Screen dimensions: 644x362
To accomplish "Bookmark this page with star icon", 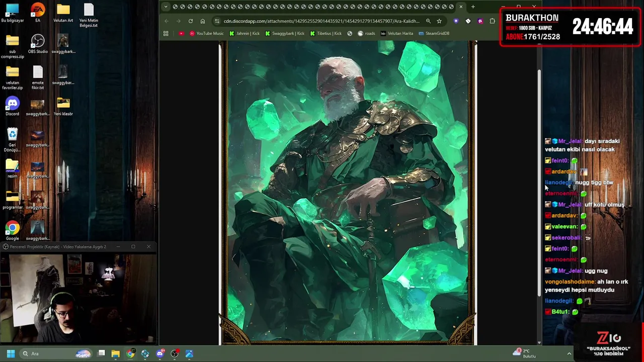I will point(439,21).
